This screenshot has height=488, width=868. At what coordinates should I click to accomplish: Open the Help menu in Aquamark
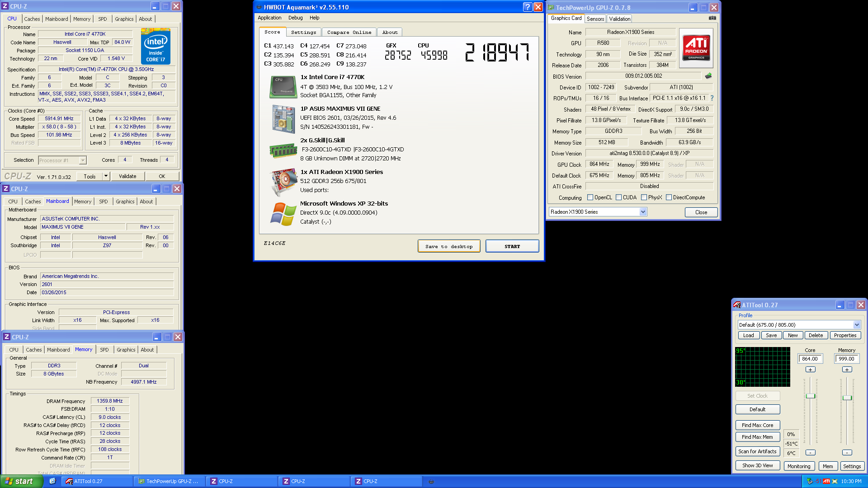[314, 18]
